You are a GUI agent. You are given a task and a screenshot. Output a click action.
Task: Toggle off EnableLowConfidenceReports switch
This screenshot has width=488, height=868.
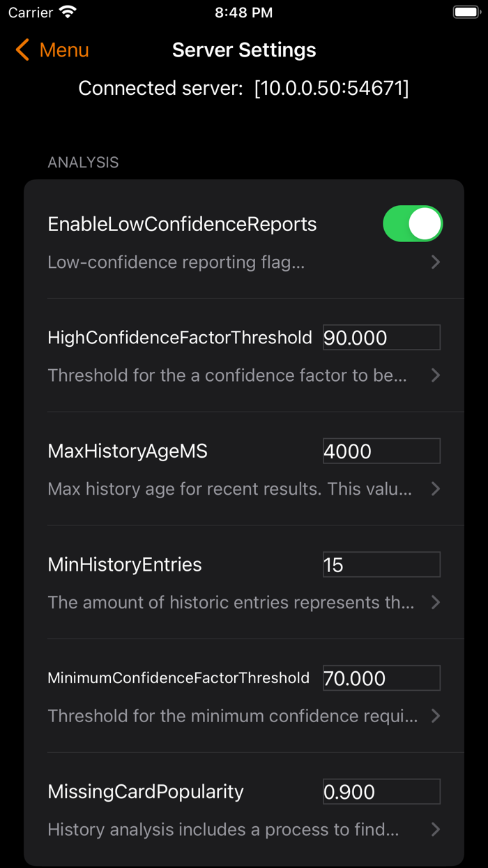click(x=413, y=224)
